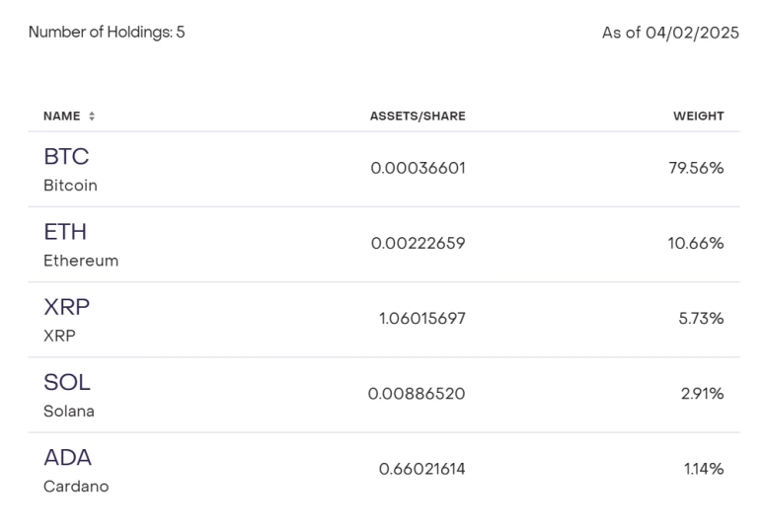Sort holdings by the NAME column header
763x532 pixels.
click(x=61, y=116)
